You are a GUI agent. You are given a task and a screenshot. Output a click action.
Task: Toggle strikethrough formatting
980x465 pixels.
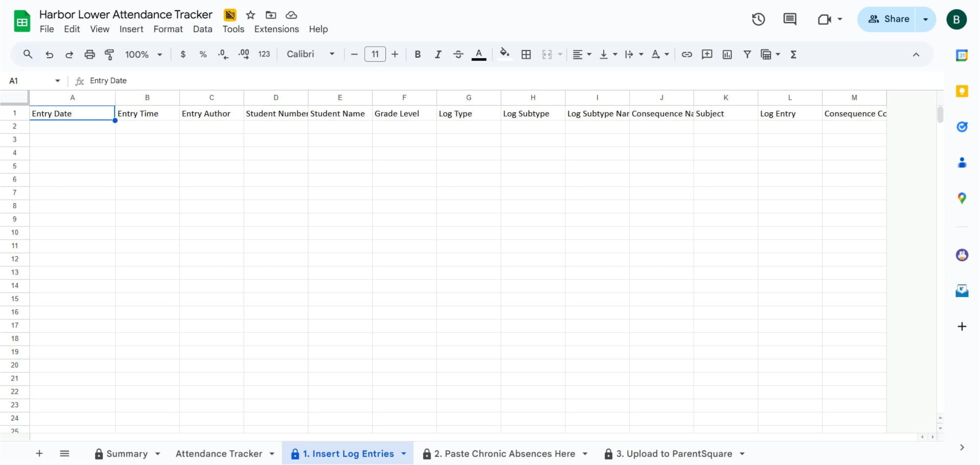(458, 54)
